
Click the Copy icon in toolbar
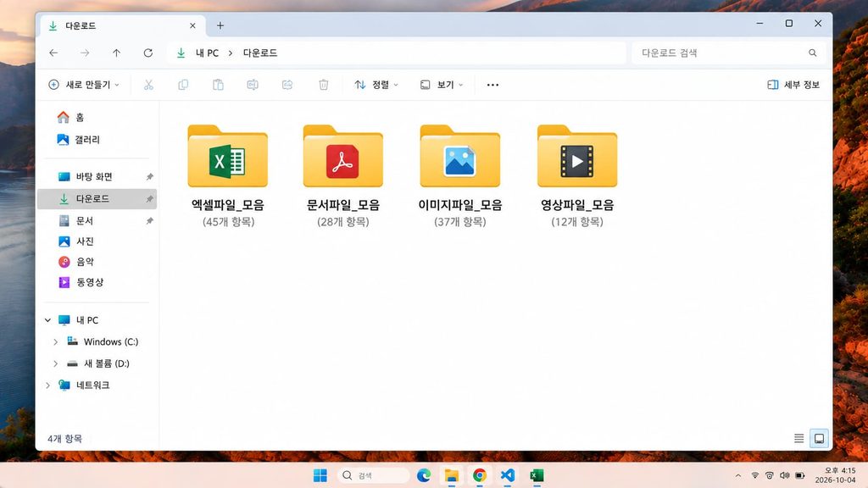coord(183,85)
